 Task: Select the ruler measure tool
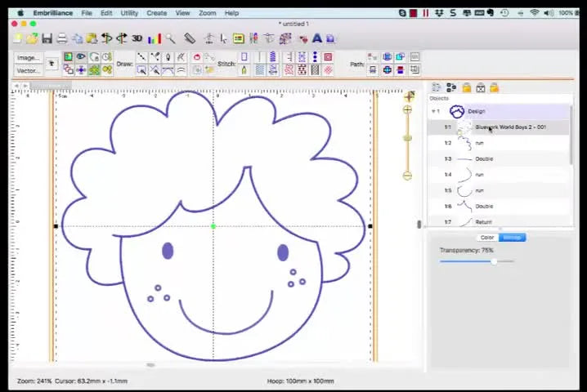(190, 38)
